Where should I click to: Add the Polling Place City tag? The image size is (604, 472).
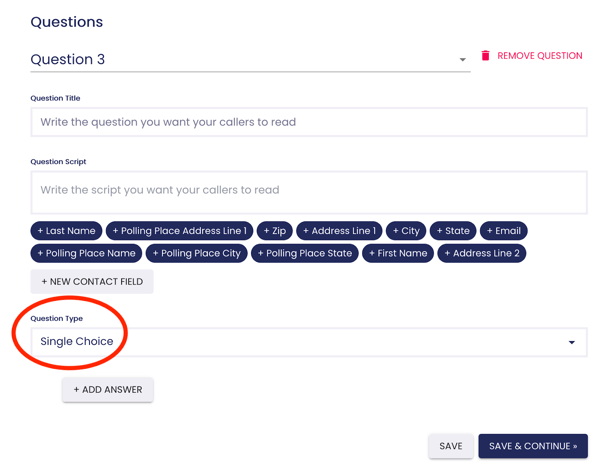tap(196, 253)
